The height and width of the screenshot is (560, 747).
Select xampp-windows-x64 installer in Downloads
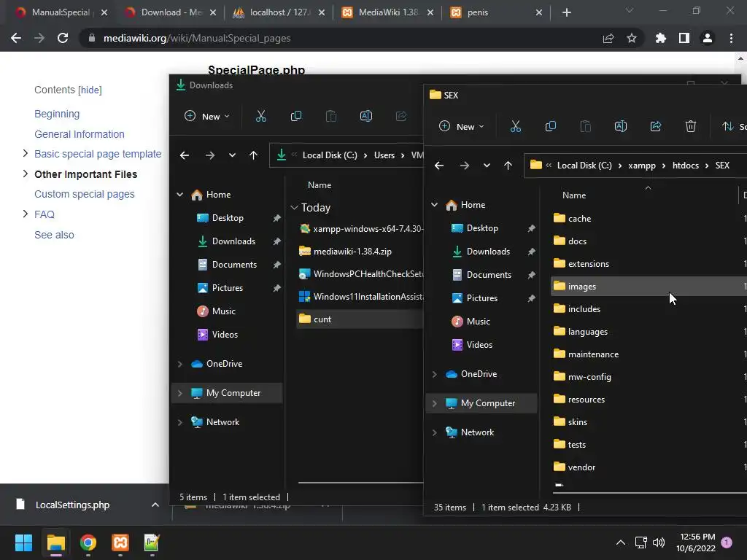click(359, 229)
